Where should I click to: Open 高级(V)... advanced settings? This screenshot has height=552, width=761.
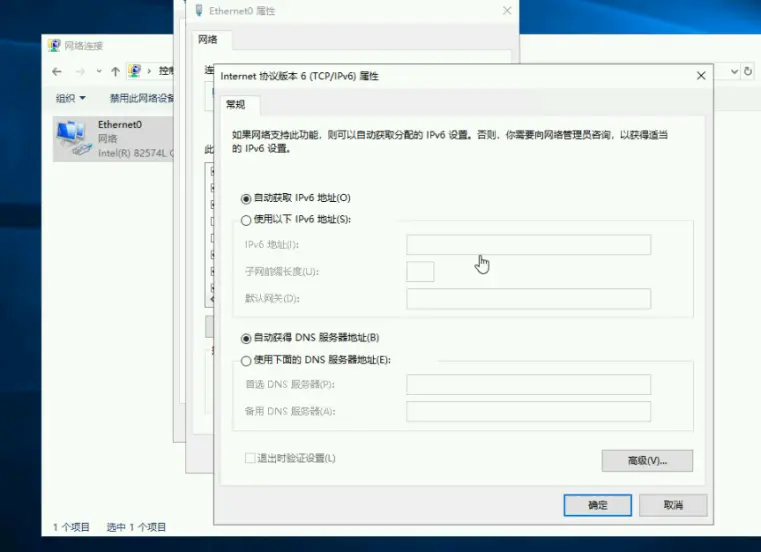pos(646,460)
